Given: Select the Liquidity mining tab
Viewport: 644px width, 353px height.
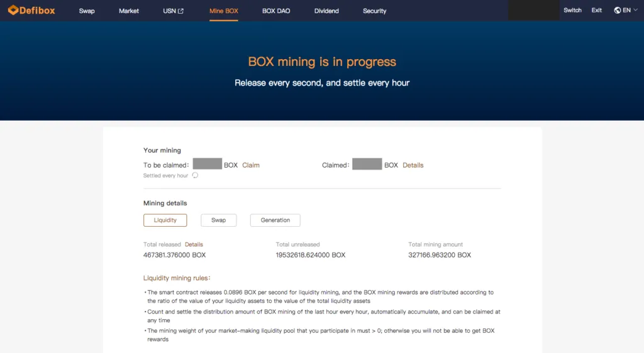Looking at the screenshot, I should (165, 220).
